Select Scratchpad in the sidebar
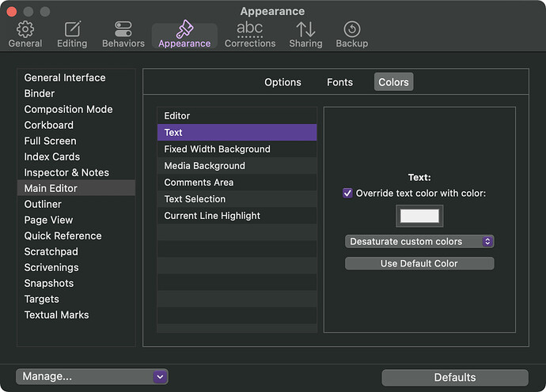 click(x=76, y=251)
